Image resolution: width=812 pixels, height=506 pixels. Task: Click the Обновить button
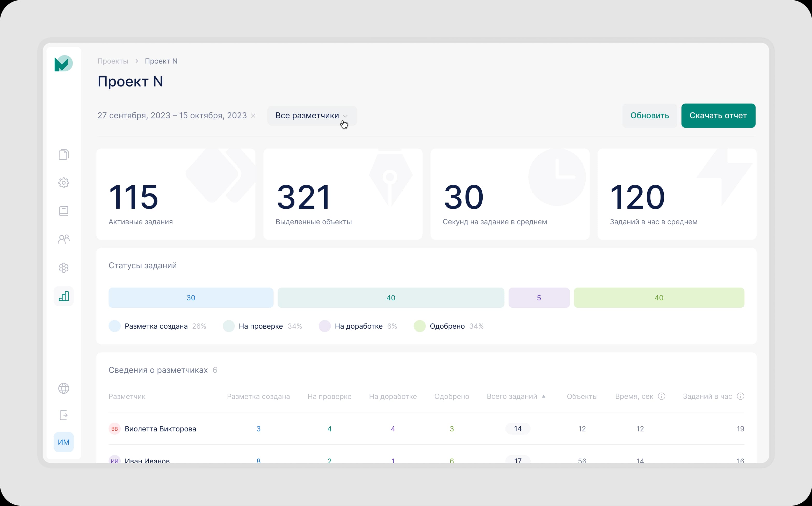point(649,115)
